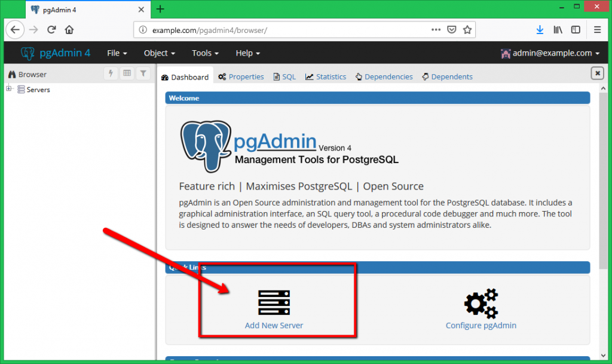This screenshot has height=364, width=612.
Task: Expand admin@example.com user menu
Action: [x=550, y=53]
